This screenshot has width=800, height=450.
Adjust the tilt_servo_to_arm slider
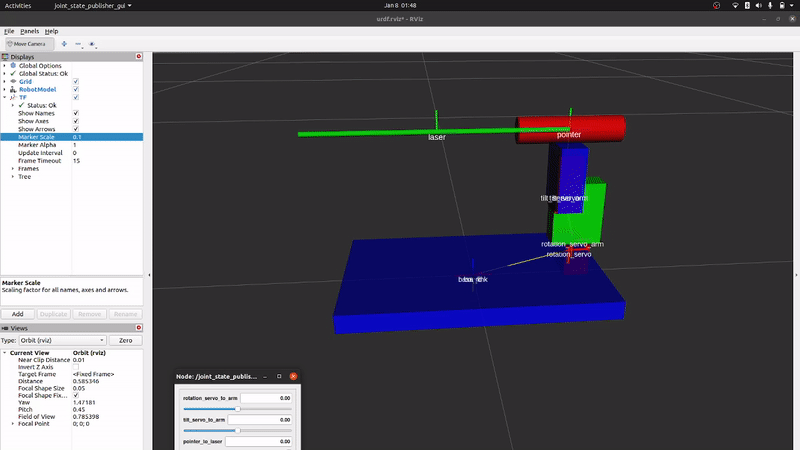click(237, 431)
